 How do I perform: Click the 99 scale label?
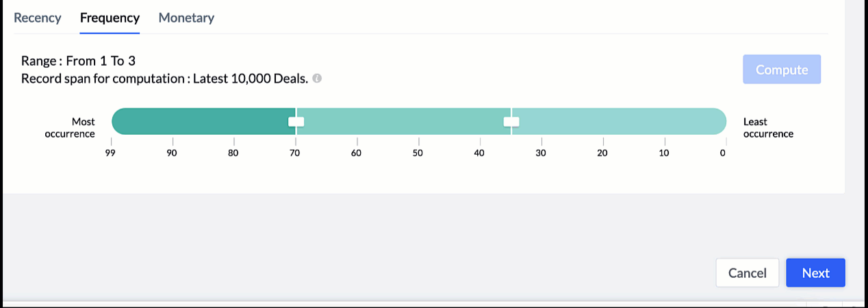pos(110,153)
